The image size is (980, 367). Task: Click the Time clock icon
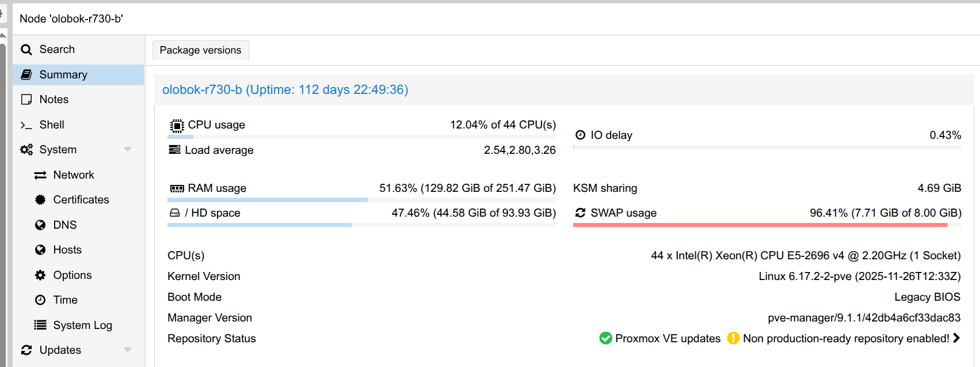click(x=40, y=300)
